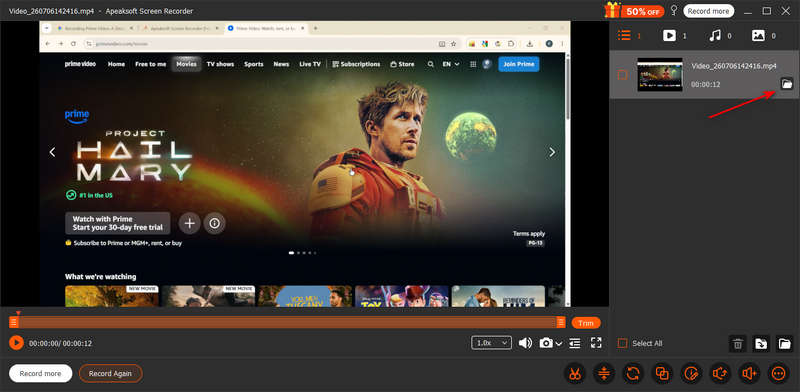Viewport: 800px width, 392px height.
Task: Click Record more in the title bar
Action: (708, 11)
